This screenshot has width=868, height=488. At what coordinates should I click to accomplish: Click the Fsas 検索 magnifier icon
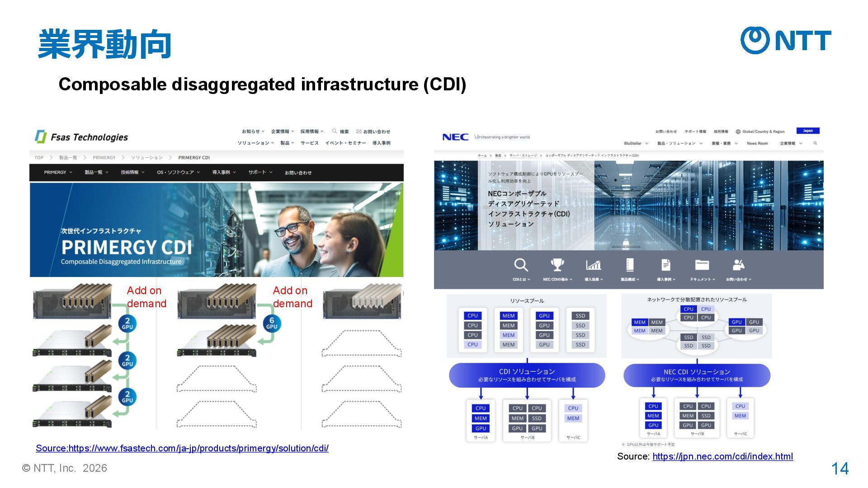click(x=335, y=131)
